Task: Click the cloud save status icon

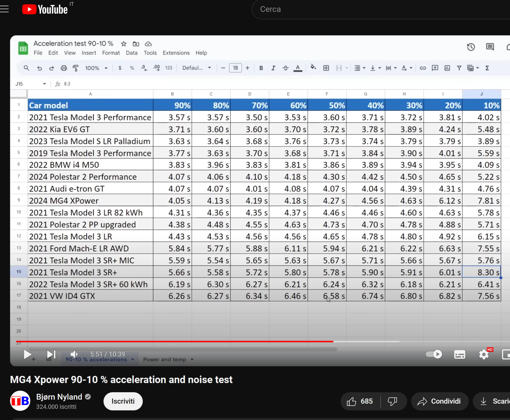Action: 148,44
